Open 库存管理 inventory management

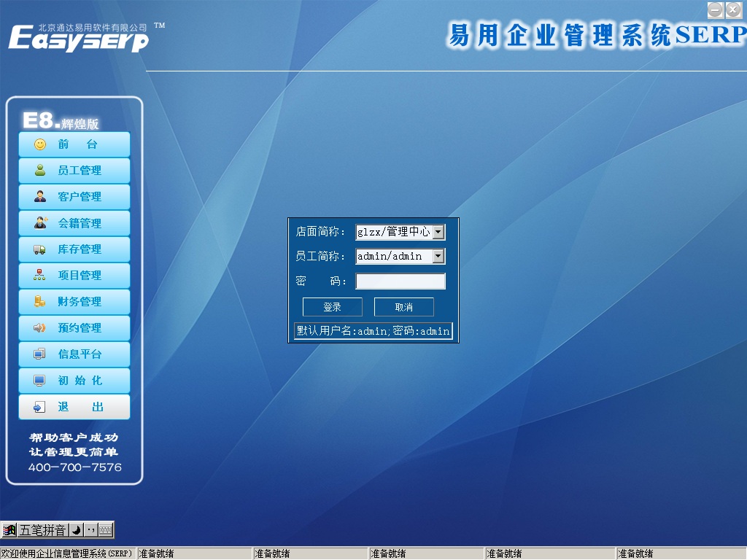(x=74, y=249)
